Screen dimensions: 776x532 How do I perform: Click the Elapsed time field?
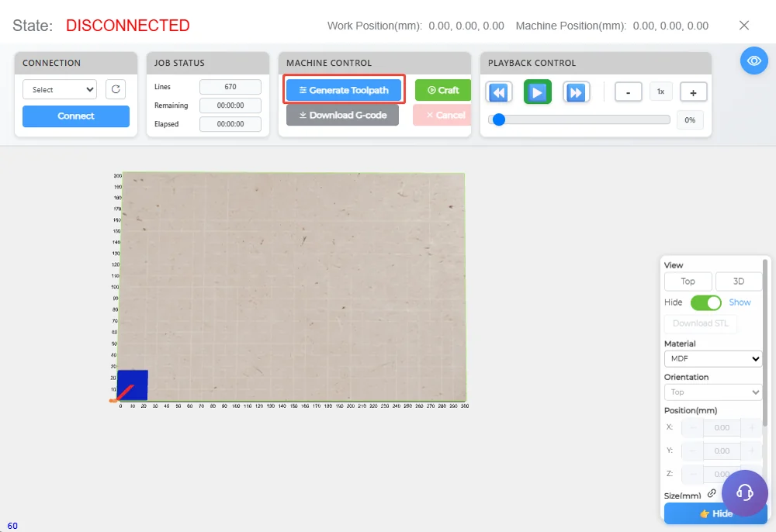pyautogui.click(x=230, y=124)
